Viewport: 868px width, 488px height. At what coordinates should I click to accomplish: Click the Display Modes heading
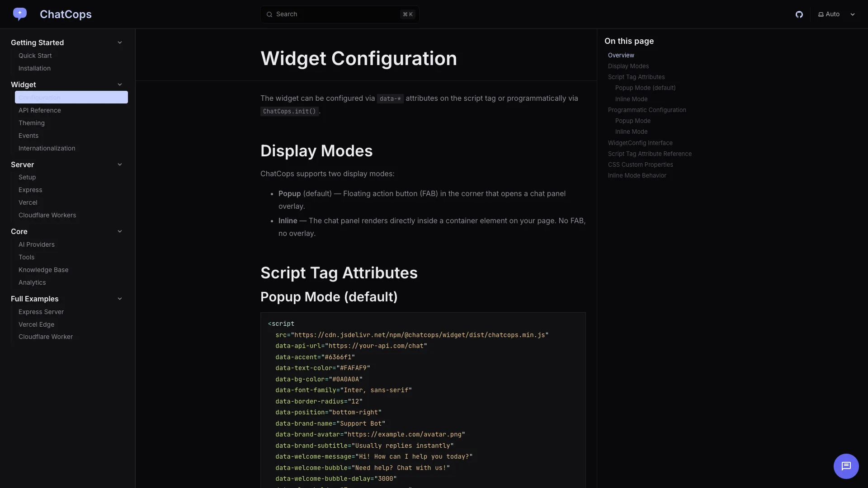(x=316, y=151)
